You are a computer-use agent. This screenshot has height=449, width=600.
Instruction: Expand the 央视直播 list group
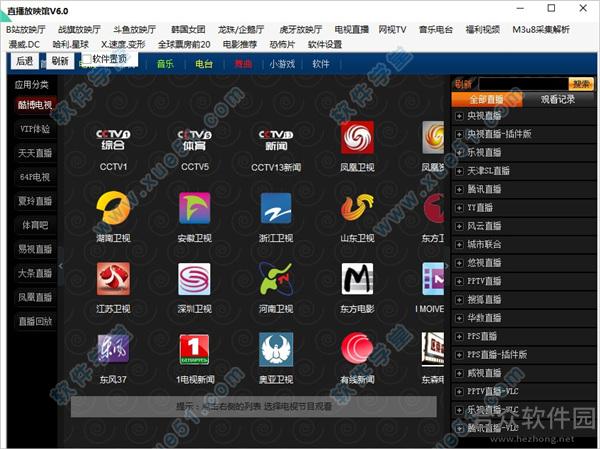coord(459,116)
